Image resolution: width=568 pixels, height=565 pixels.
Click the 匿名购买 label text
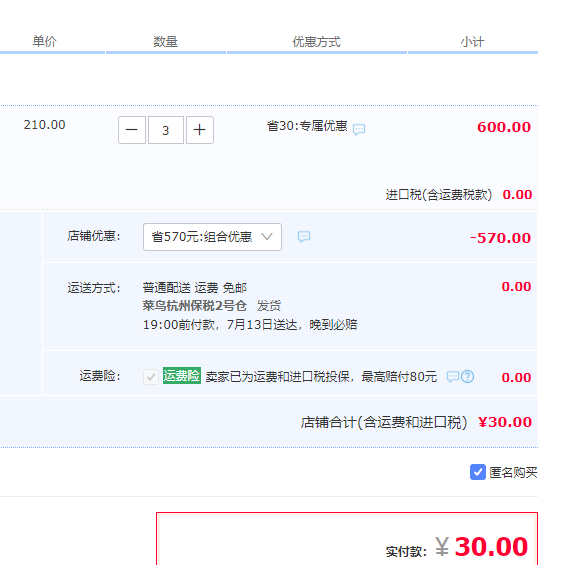pos(513,472)
